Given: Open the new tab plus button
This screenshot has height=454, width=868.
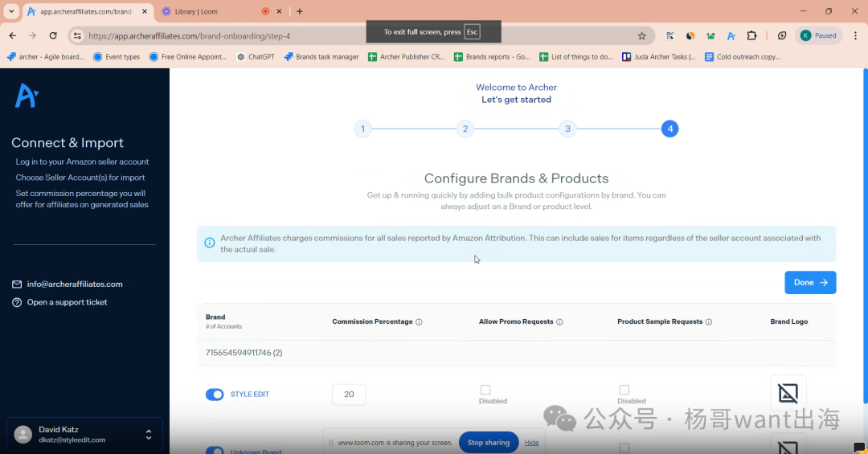Looking at the screenshot, I should (300, 11).
